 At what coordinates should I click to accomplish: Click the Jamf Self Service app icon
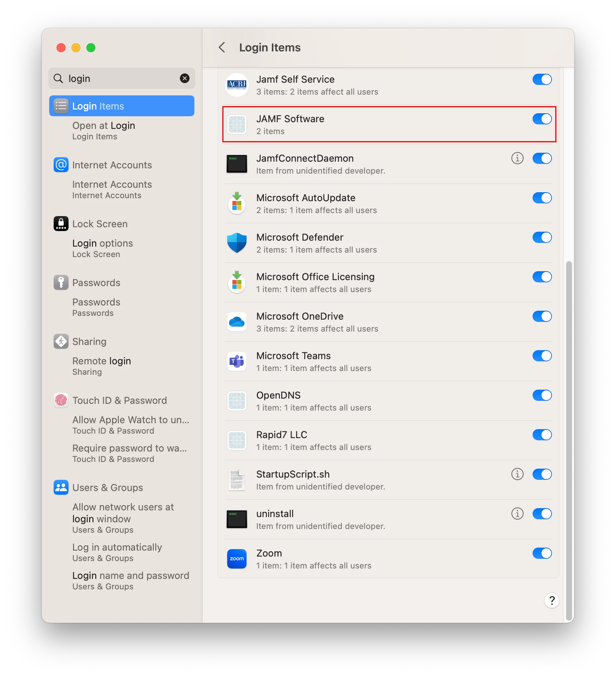237,85
